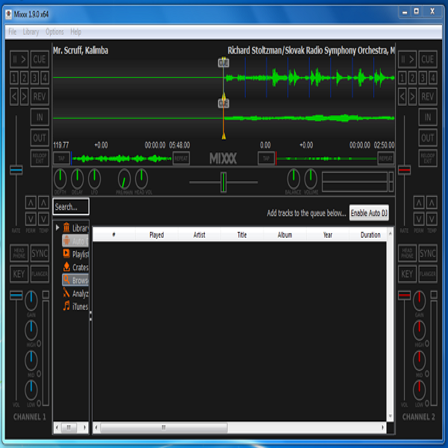The image size is (448, 448).
Task: Click the Channel 1 rate slider handle
Action: 16,170
